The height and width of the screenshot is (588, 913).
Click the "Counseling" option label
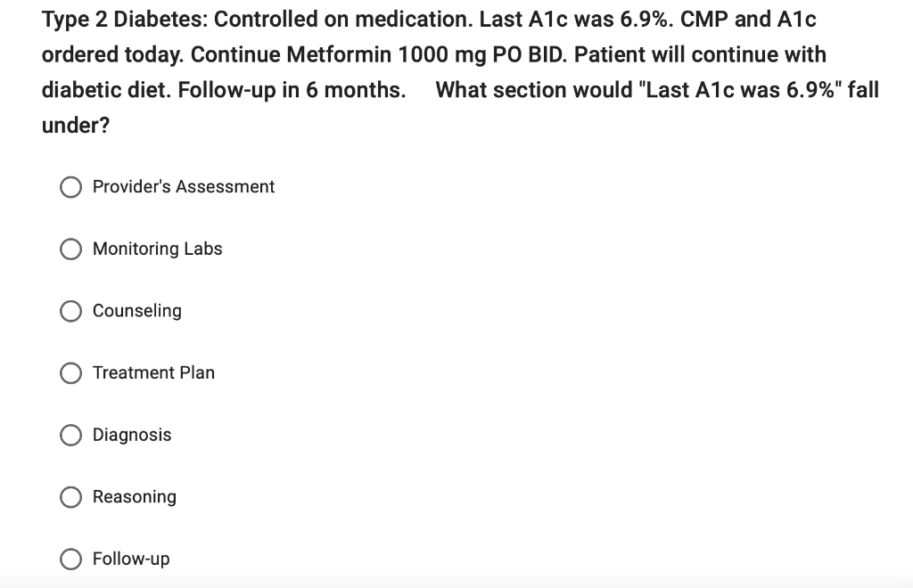(x=136, y=311)
